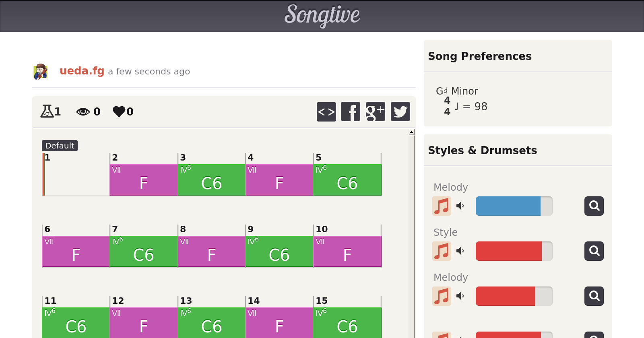This screenshot has height=338, width=644.
Task: Click the scrollbar up arrow
Action: point(411,132)
